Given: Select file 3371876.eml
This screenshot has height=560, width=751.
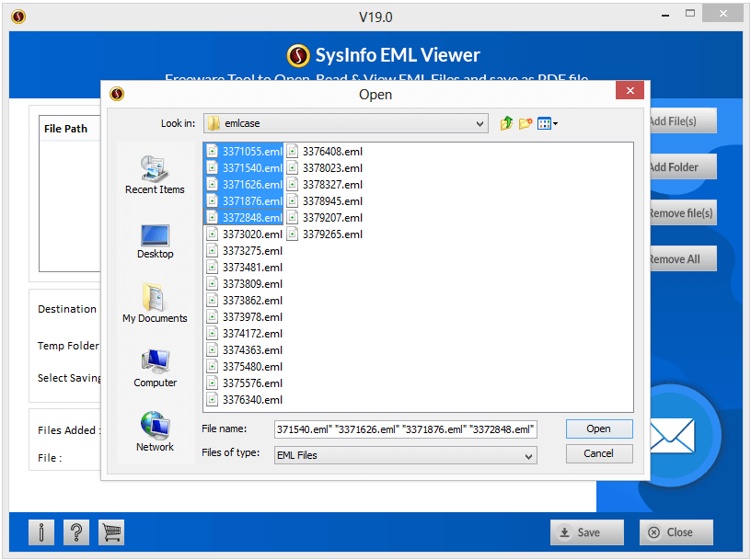Looking at the screenshot, I should pos(244,201).
